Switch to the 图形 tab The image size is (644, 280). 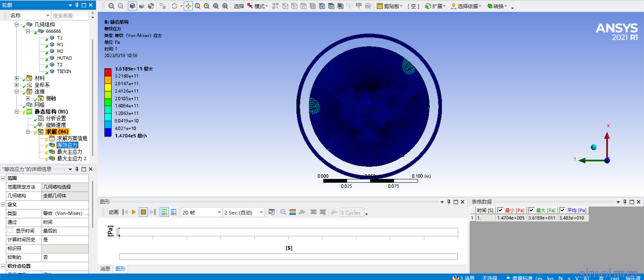point(120,269)
